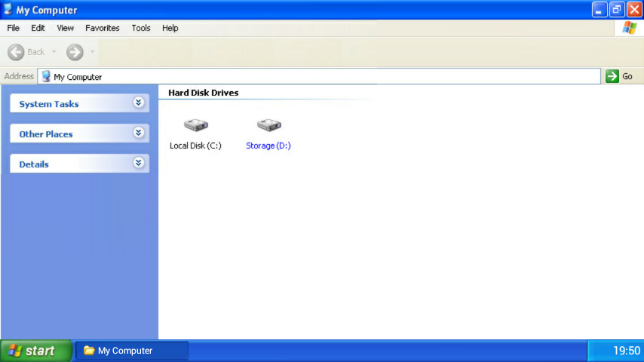
Task: Open the Edit menu
Action: pos(38,28)
